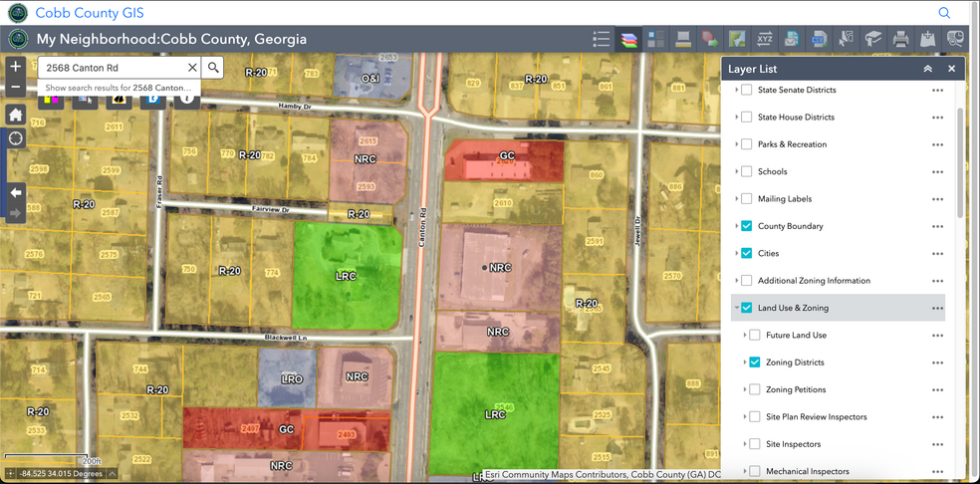Collapse the Land Use & Zoning group
This screenshot has height=484, width=980.
click(737, 308)
